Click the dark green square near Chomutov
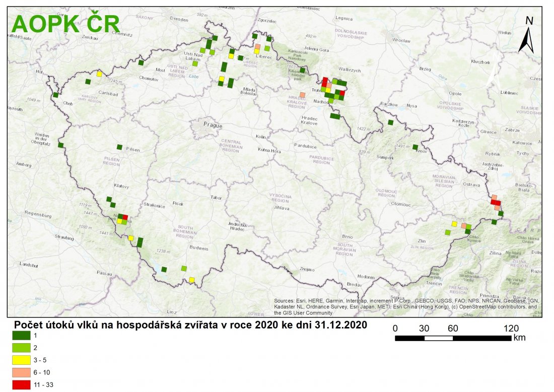The height and width of the screenshot is (392, 554). pyautogui.click(x=141, y=63)
